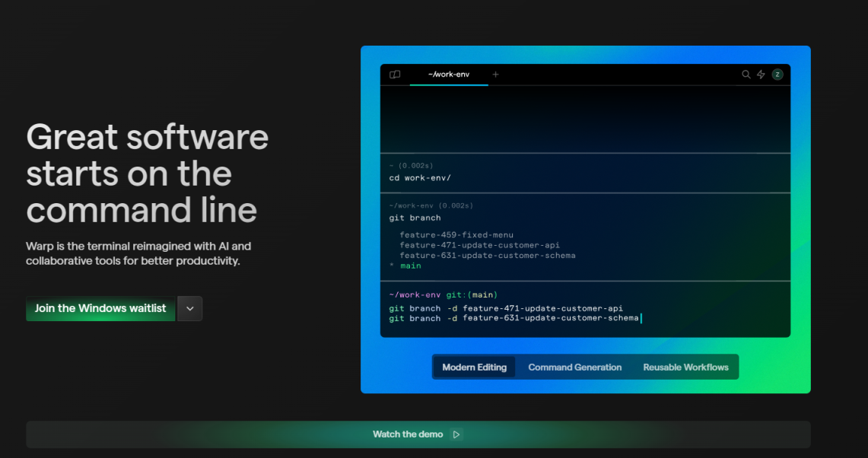The width and height of the screenshot is (868, 458).
Task: Select the ~/work-env terminal tab
Action: pos(448,75)
